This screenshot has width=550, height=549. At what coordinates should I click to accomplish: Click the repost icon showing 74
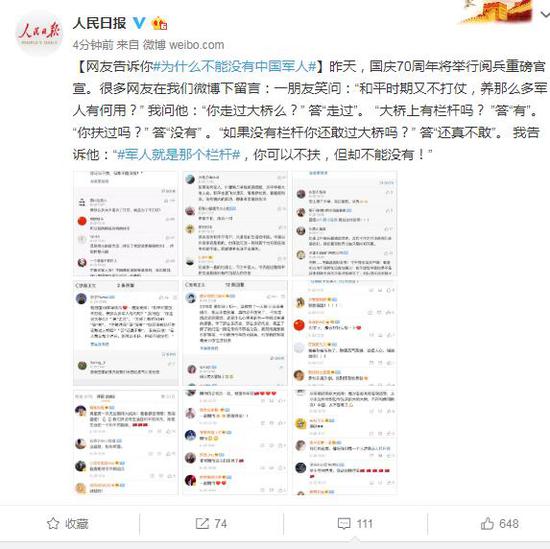pos(211,523)
